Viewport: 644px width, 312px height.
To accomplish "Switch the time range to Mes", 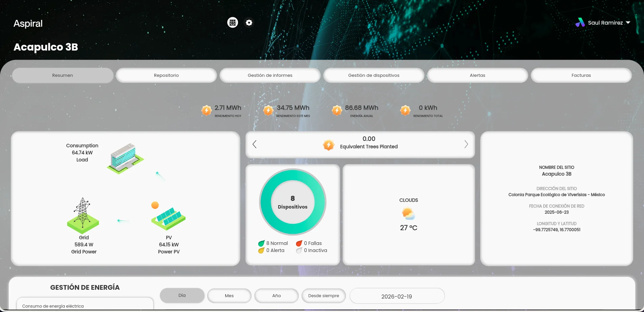I will [229, 295].
